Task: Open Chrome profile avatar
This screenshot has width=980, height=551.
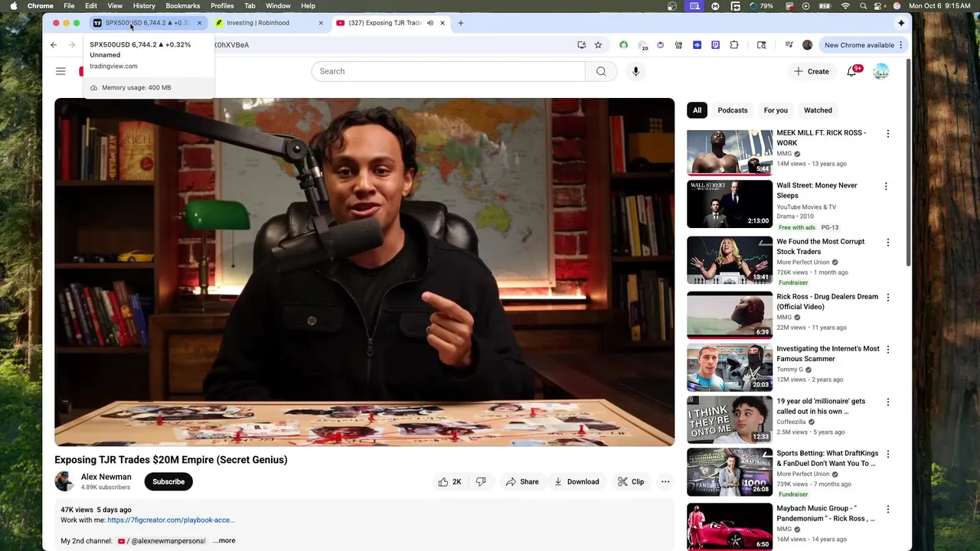Action: 807,45
